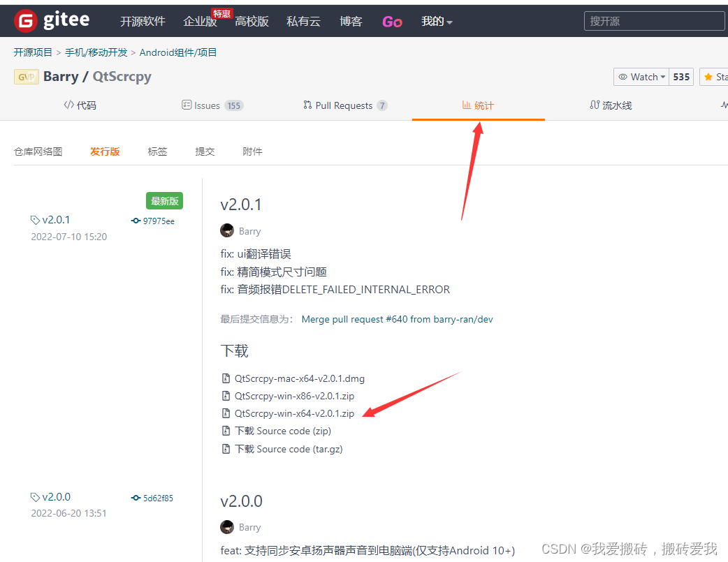Star the repository with the star icon
The height and width of the screenshot is (562, 728).
tap(708, 77)
